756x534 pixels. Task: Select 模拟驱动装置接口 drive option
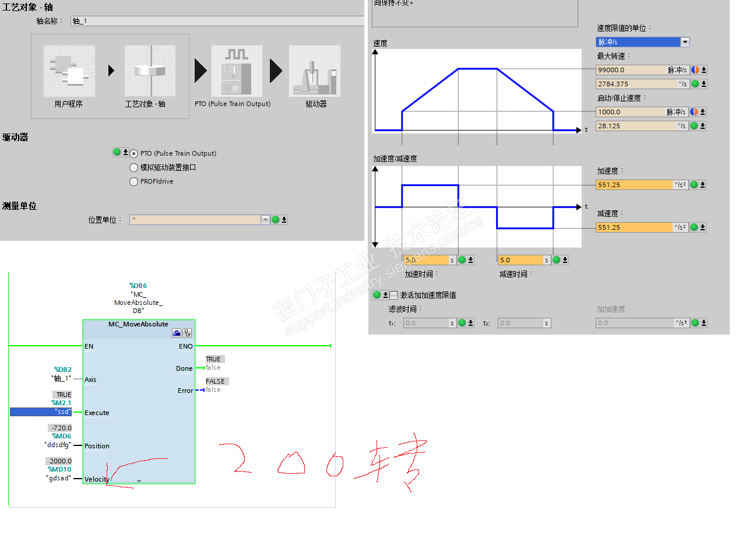pos(133,167)
